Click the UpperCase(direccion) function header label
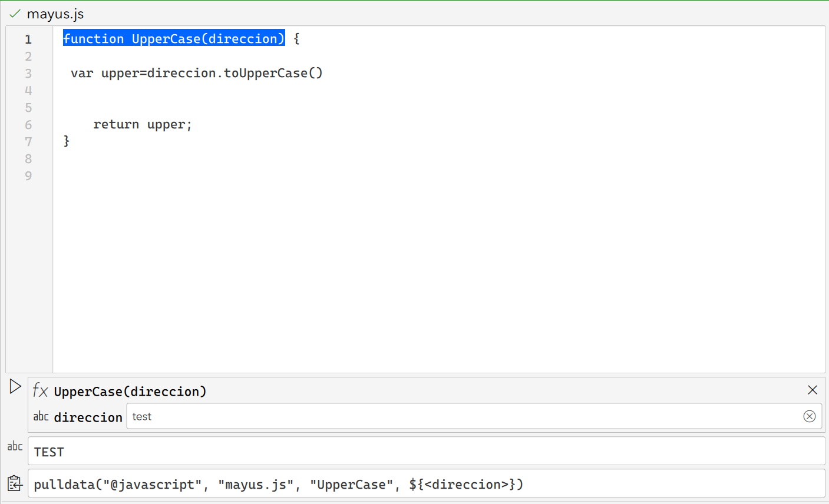Viewport: 829px width, 504px height. 130,392
